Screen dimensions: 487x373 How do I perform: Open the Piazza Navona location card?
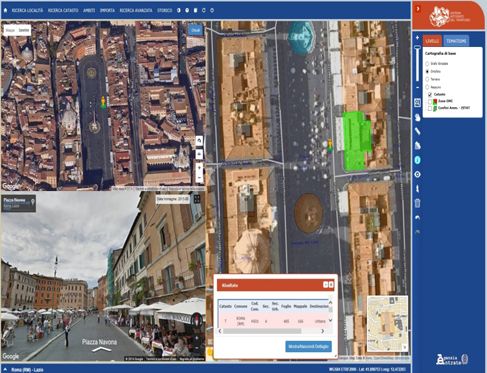coord(19,203)
